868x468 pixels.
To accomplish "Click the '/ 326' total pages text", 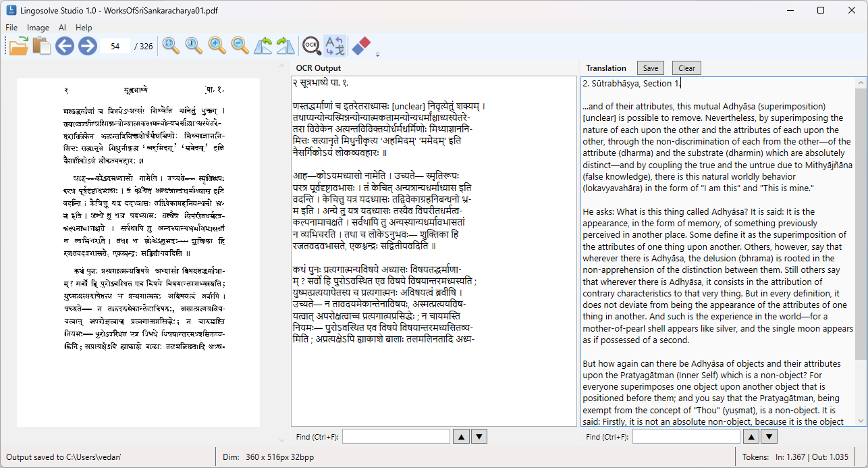I will (144, 47).
